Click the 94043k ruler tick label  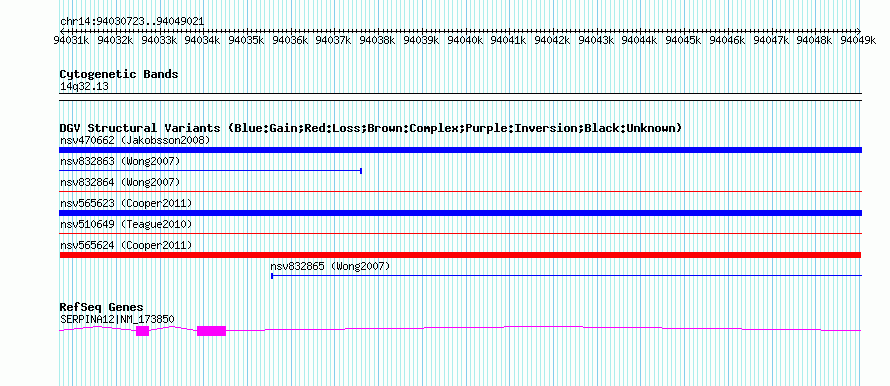point(596,40)
